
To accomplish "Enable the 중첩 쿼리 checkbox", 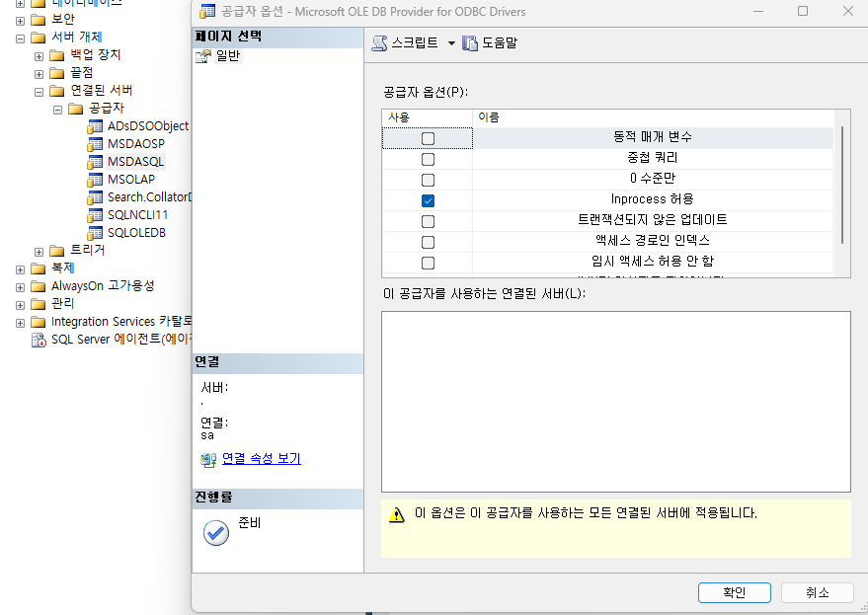I will (x=428, y=159).
